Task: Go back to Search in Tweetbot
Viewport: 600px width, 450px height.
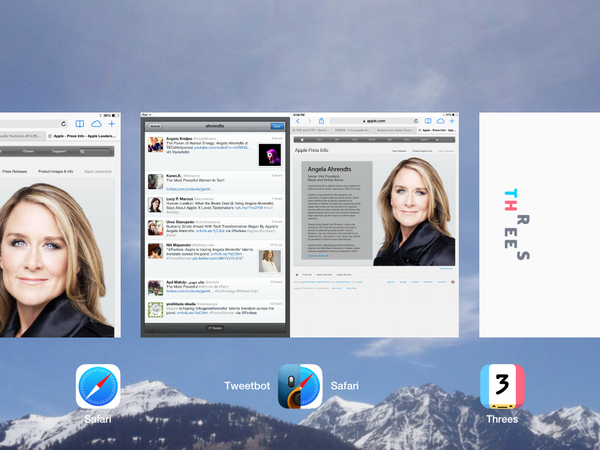Action: click(x=155, y=126)
